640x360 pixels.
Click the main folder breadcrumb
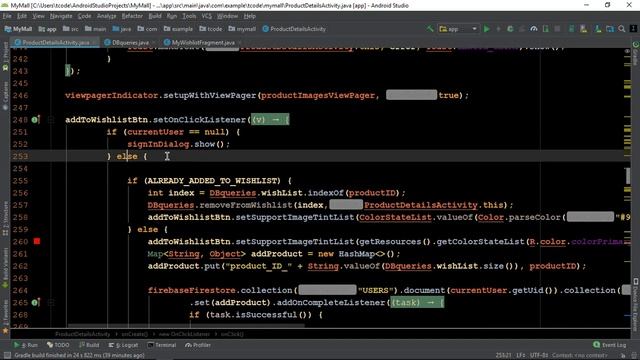(x=96, y=29)
